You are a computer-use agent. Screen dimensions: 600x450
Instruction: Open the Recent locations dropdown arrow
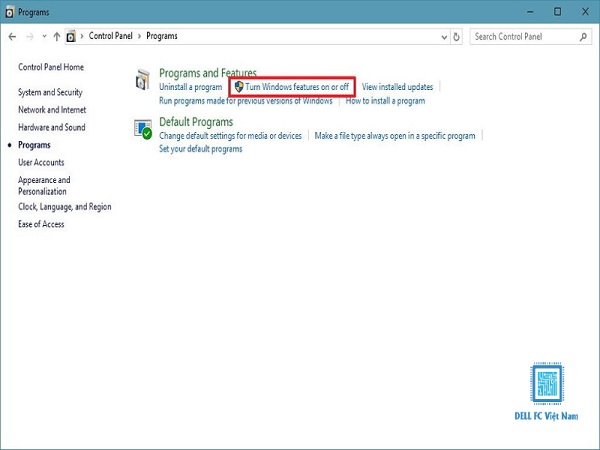[44, 37]
